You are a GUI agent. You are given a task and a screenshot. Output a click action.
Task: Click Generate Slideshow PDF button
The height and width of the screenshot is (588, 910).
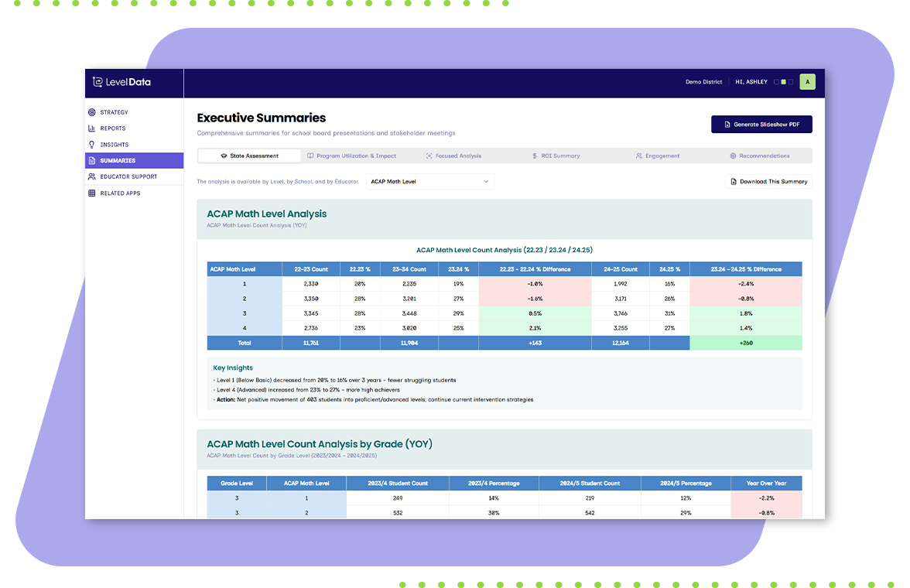(x=761, y=125)
